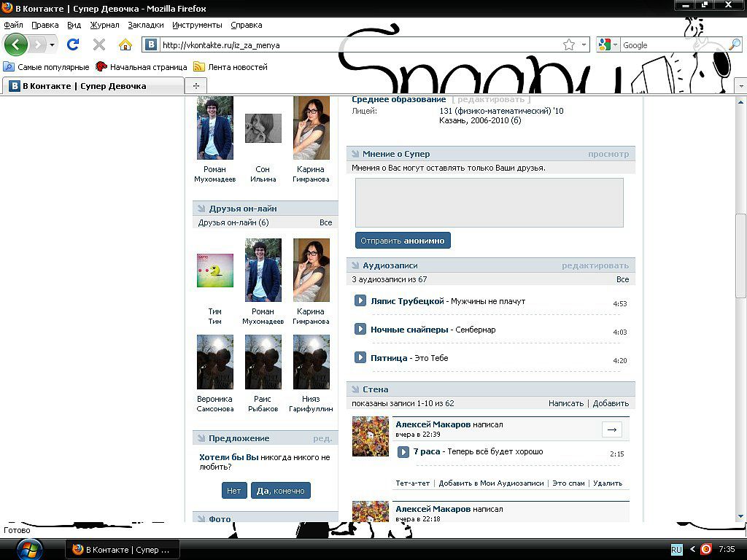Click Добавить on the wall
Screen dimensions: 747x560
pos(611,402)
